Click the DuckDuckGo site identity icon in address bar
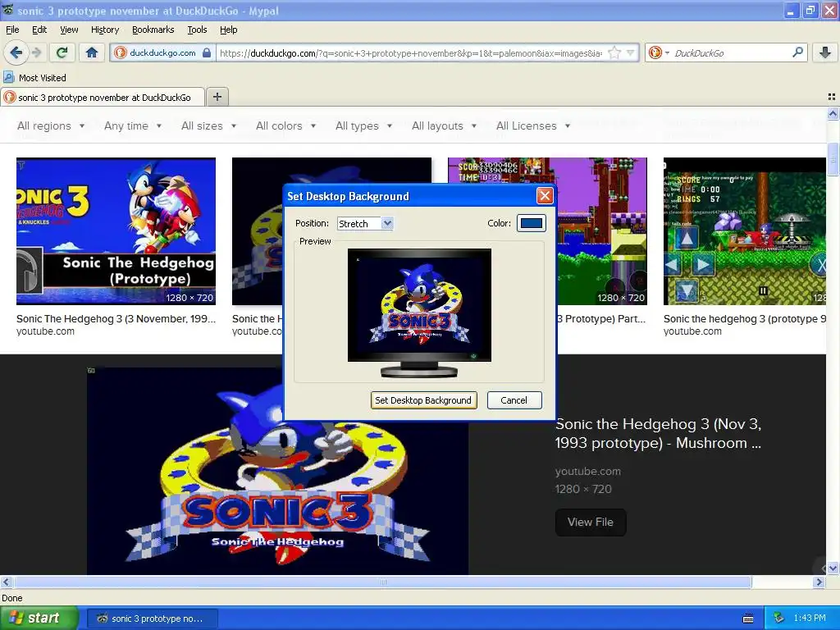The width and height of the screenshot is (840, 630). [121, 52]
